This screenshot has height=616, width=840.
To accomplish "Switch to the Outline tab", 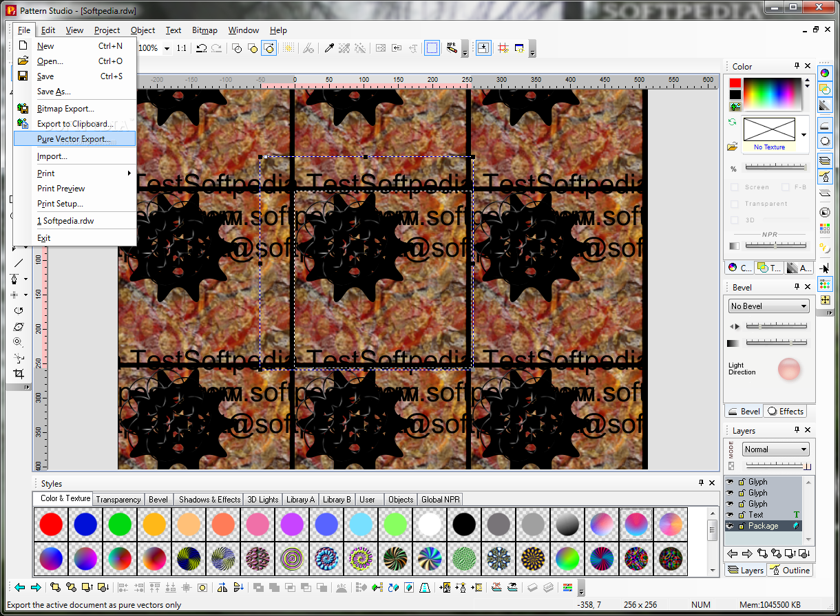I will click(x=790, y=571).
